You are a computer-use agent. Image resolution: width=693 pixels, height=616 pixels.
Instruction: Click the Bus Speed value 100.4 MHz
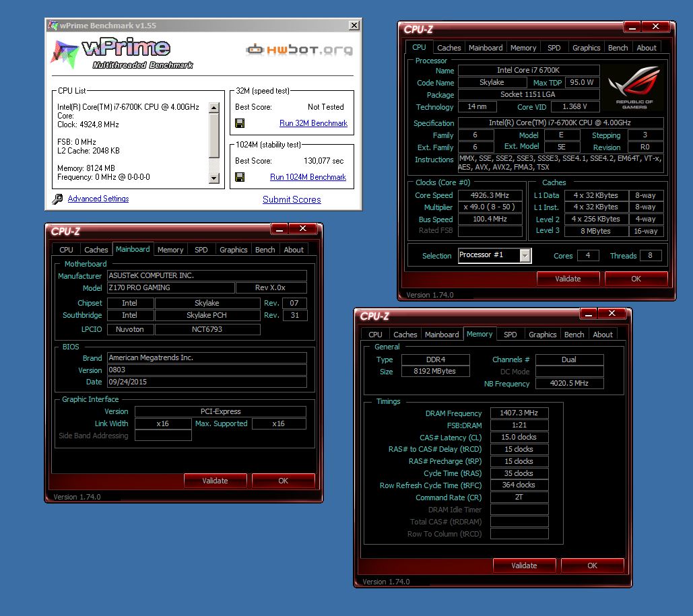coord(490,219)
